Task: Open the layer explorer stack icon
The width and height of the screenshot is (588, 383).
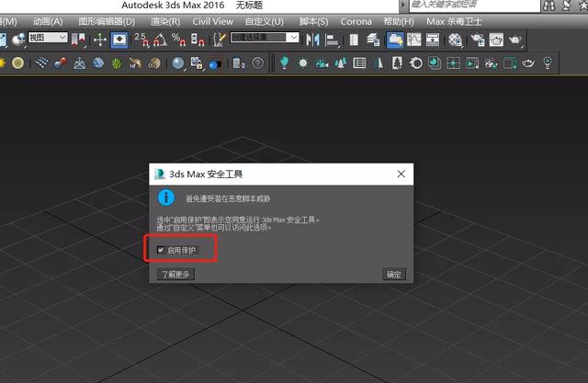Action: tap(373, 39)
